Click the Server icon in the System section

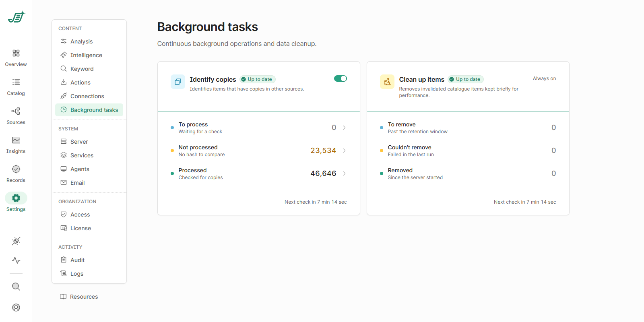pyautogui.click(x=64, y=141)
